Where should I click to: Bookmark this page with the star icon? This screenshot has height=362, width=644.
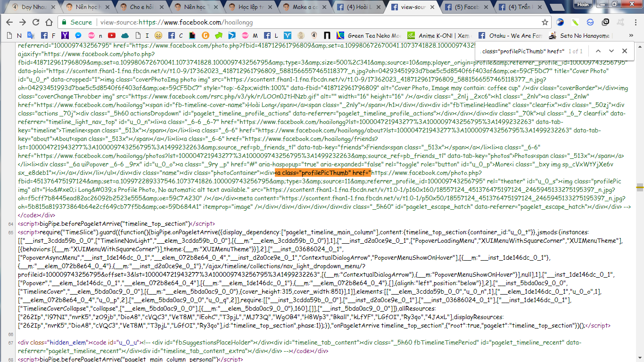(x=545, y=22)
